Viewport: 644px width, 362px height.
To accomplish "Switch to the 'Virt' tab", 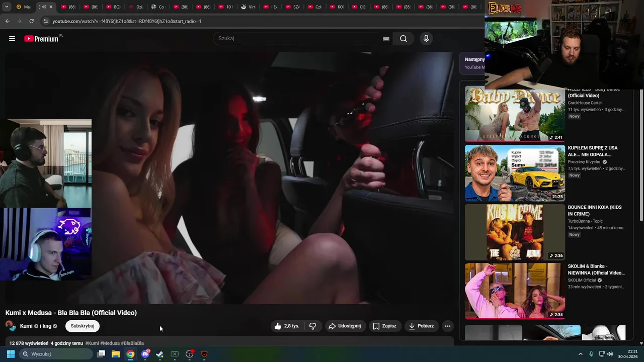I will point(248,7).
